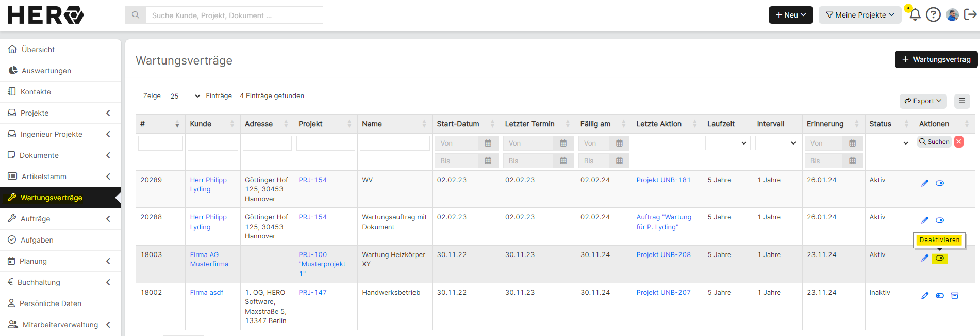
Task: Open Erinnerung Bis calendar picker
Action: (x=852, y=161)
